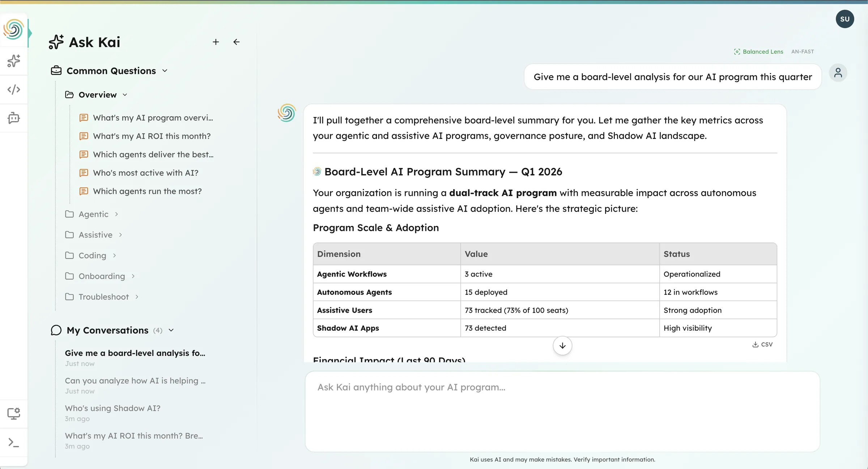Switch the Balanced Lens mode
868x469 pixels.
tap(758, 52)
